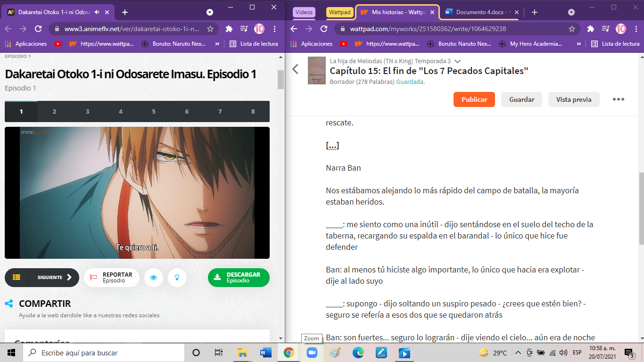Open the Chrome three-dot menu in the Wattpad window
644x362 pixels.
636,29
